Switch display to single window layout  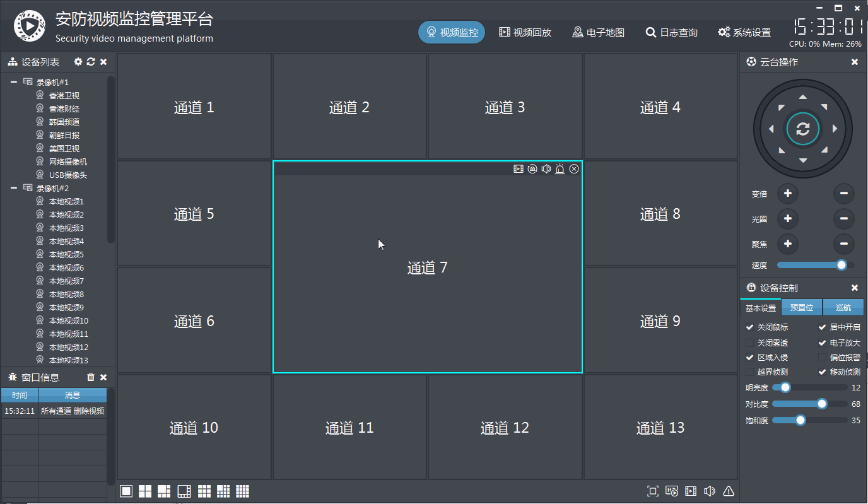point(126,491)
